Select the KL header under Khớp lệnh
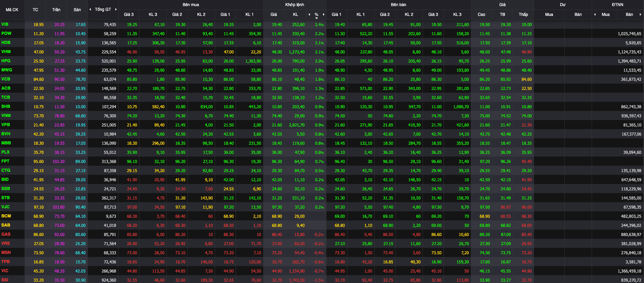Screen dimensions: 644x283 click(296, 15)
